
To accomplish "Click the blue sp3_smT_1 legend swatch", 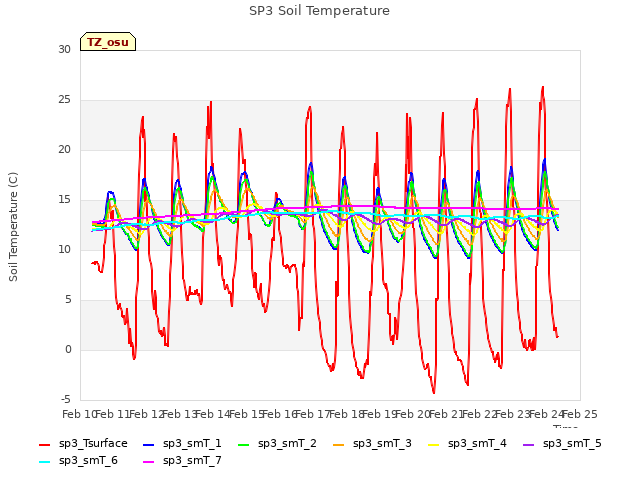I will [x=149, y=444].
